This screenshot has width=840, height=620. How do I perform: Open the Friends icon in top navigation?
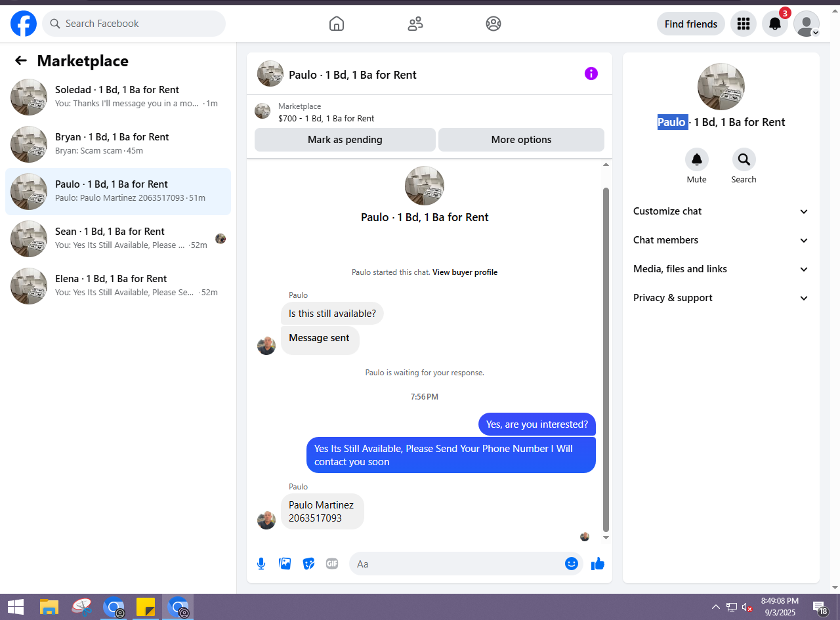click(x=415, y=24)
